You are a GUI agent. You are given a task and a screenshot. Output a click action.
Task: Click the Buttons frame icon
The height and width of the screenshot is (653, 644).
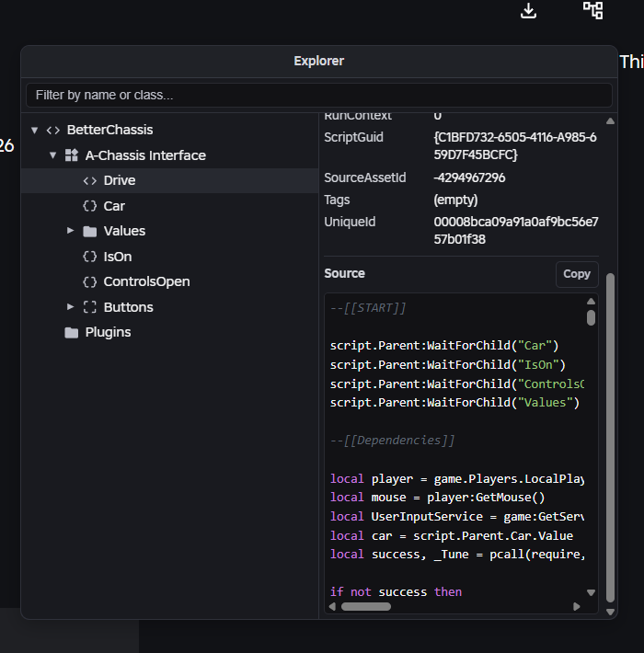point(90,307)
